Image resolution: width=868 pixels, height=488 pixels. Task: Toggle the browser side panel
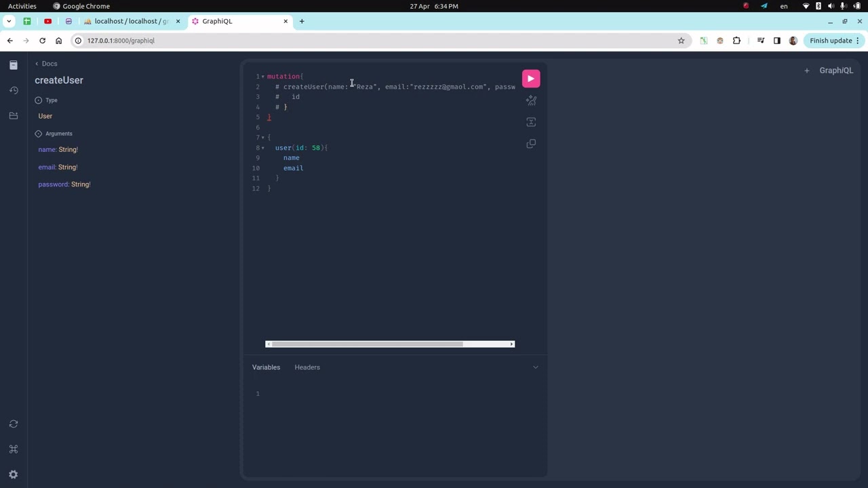click(776, 41)
